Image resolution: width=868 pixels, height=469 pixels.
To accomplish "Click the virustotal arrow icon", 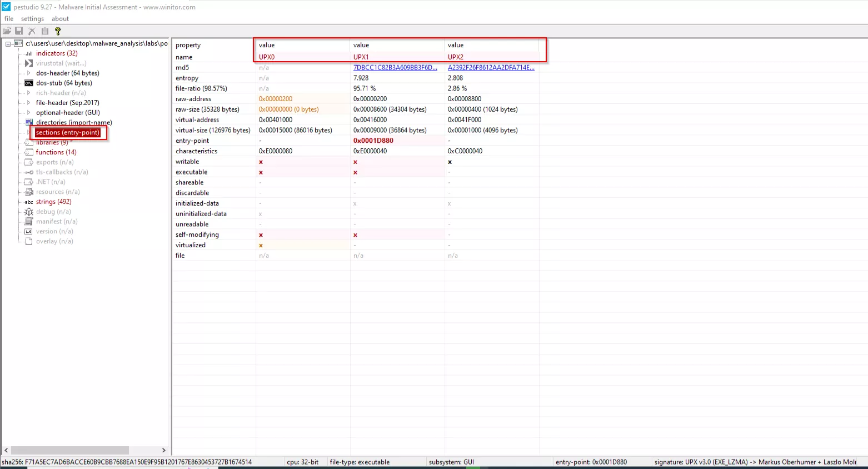I will 28,63.
